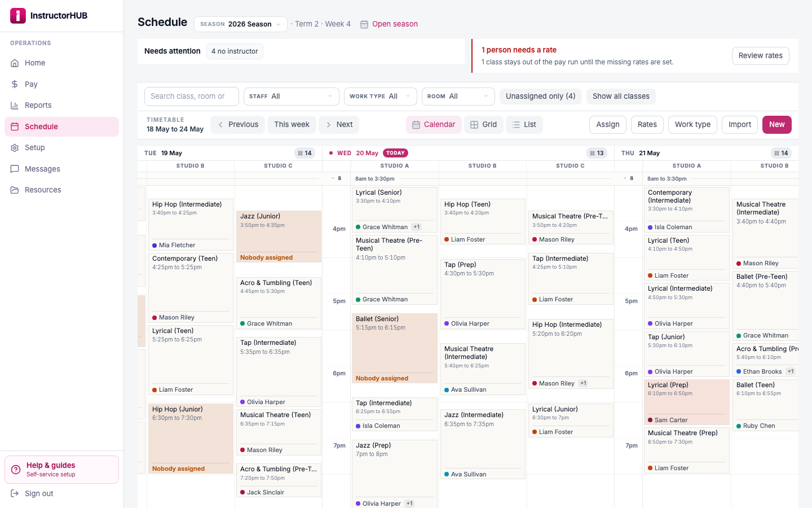The image size is (812, 508).
Task: Focus the search class or room field
Action: coord(192,97)
